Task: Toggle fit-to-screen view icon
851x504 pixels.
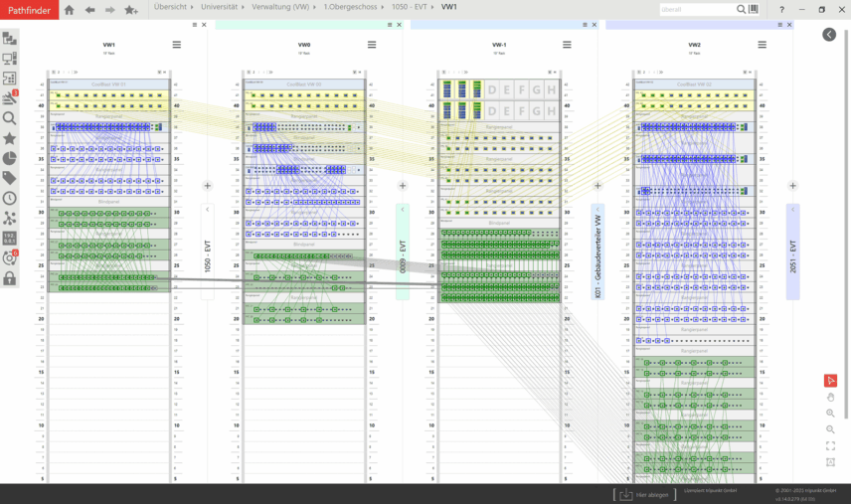Action: [x=830, y=445]
